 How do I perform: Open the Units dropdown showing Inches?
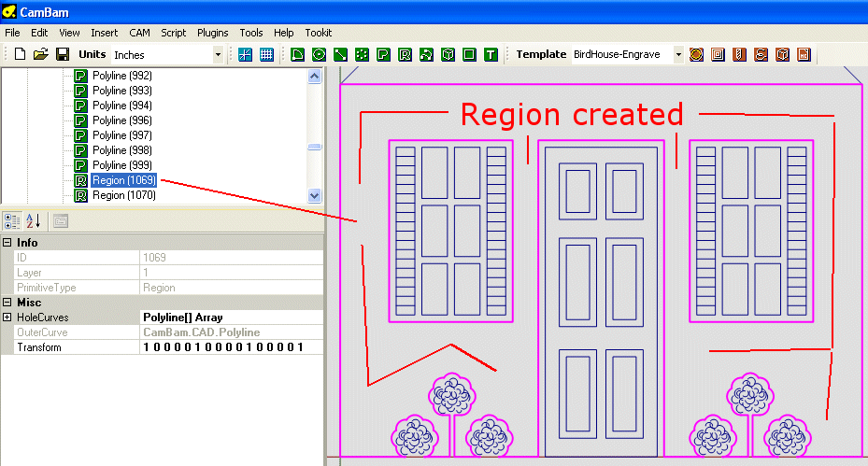click(x=218, y=54)
